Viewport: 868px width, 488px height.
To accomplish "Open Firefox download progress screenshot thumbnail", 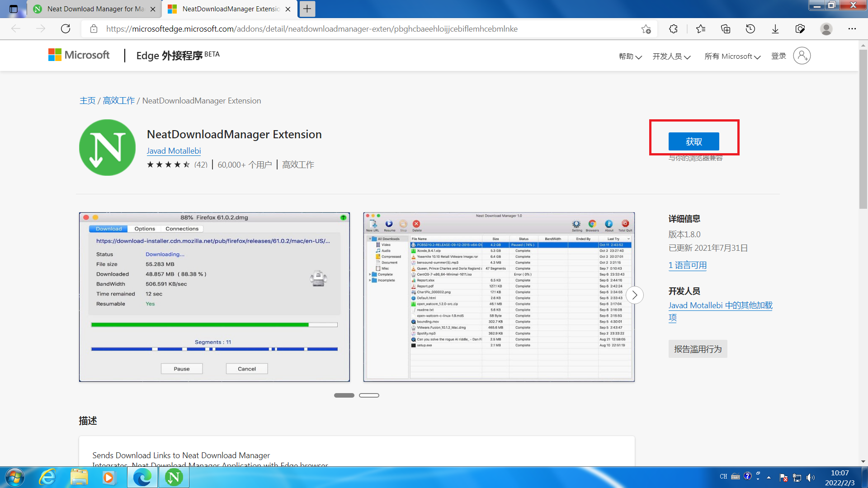I will (x=214, y=297).
